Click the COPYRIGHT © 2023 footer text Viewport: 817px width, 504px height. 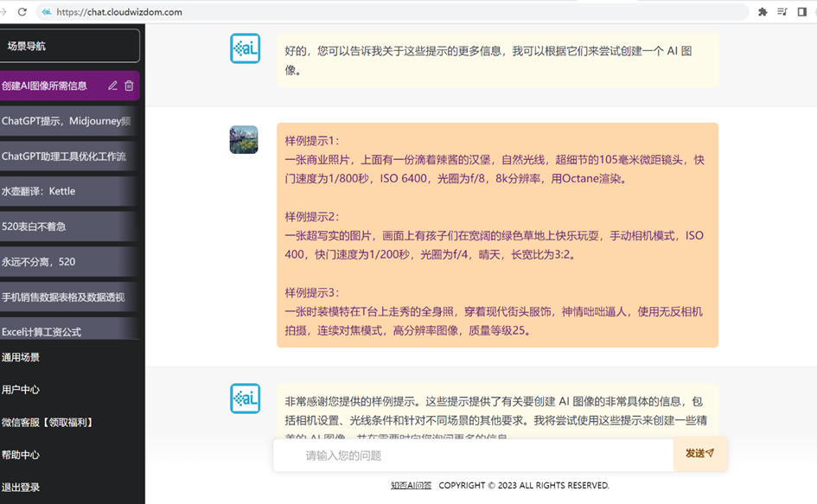point(524,485)
